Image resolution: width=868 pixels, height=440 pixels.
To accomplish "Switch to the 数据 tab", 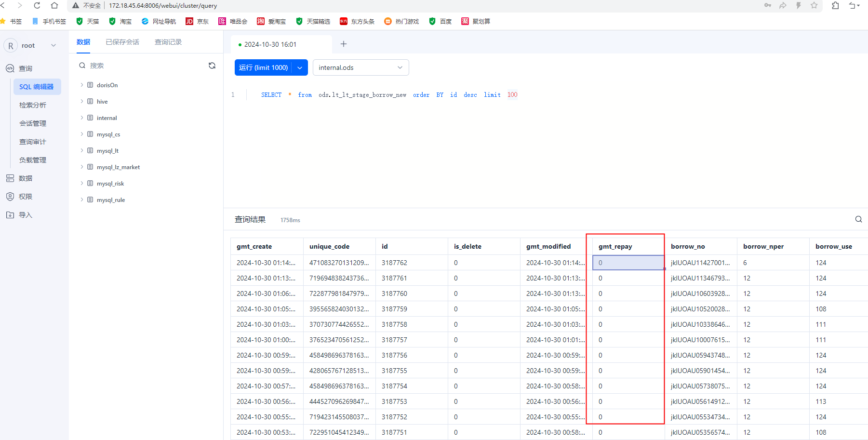I will [x=83, y=42].
